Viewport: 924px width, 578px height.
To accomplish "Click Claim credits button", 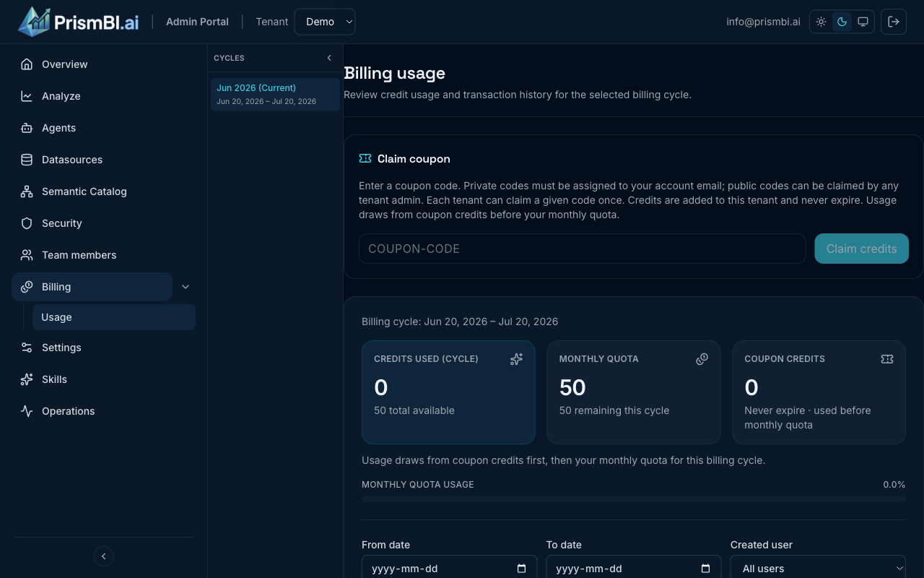I will (x=861, y=249).
